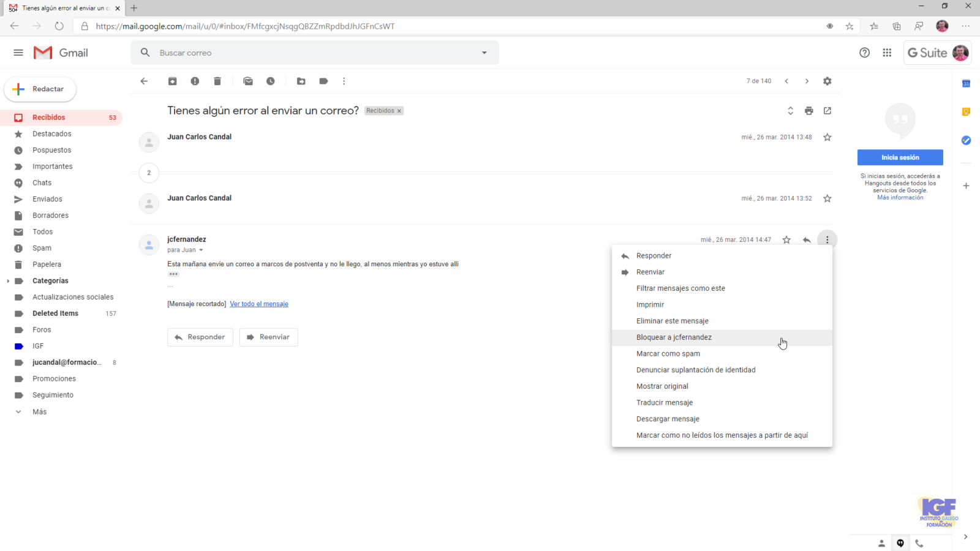Expand the search options dropdown arrow
This screenshot has width=980, height=551.
484,53
